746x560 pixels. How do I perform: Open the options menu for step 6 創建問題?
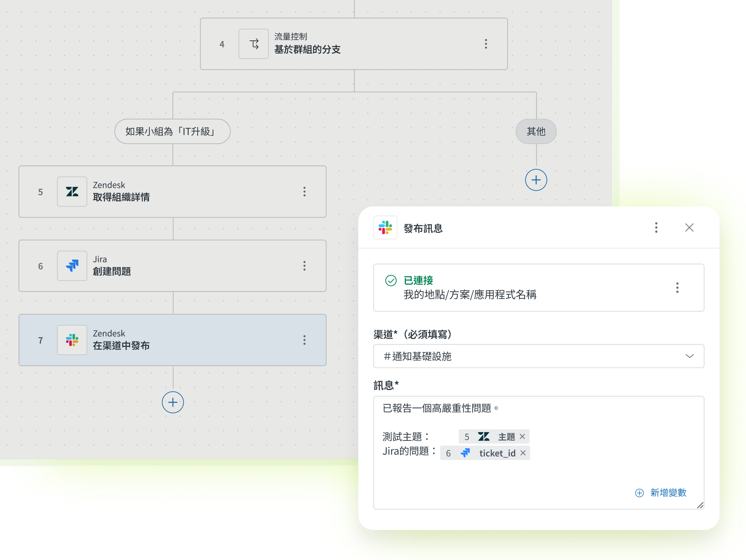pyautogui.click(x=304, y=266)
